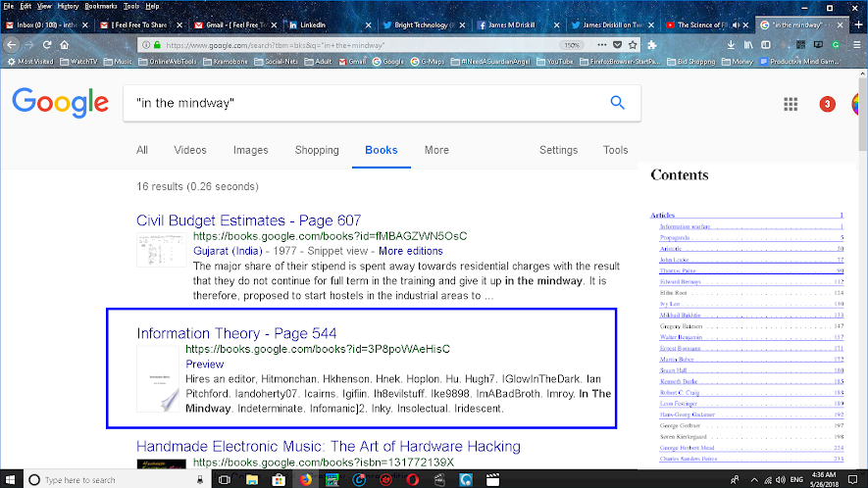Viewport: 868px width, 488px height.
Task: Switch to the James M Driskill Facebook tab
Action: [x=519, y=24]
